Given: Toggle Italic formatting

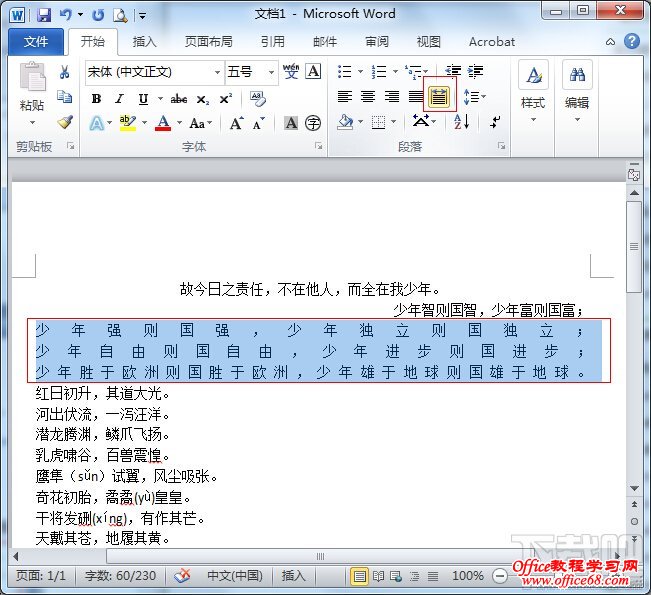Looking at the screenshot, I should (119, 98).
